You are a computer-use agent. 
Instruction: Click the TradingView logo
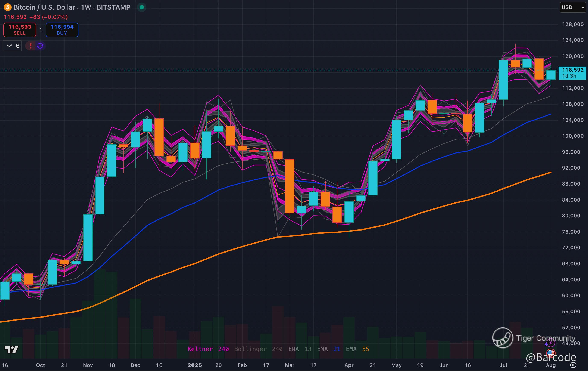coord(12,349)
